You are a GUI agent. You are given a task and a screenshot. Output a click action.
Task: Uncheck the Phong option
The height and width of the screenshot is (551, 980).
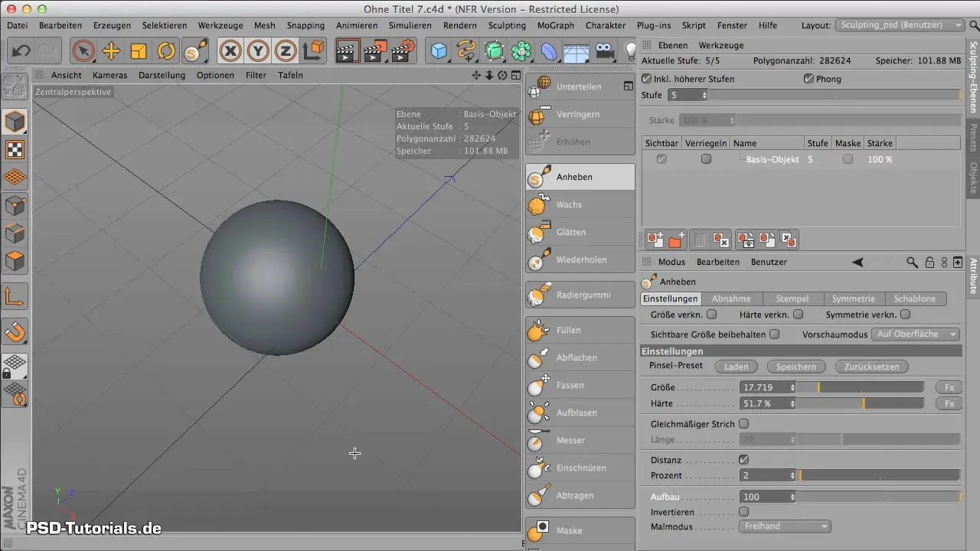pyautogui.click(x=808, y=79)
